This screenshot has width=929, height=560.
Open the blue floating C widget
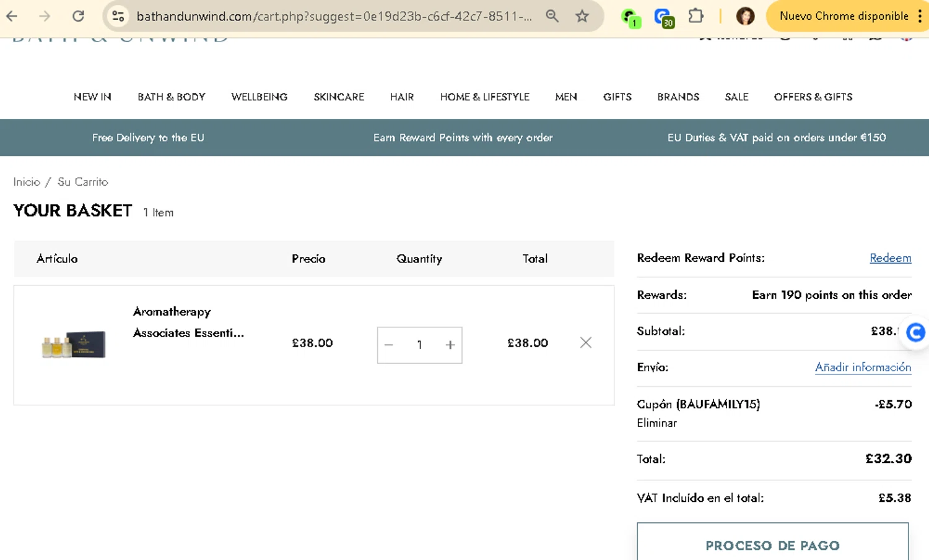pyautogui.click(x=915, y=333)
